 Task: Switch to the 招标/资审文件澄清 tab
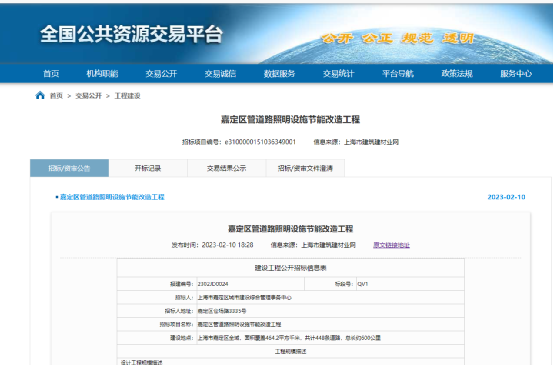(x=305, y=168)
